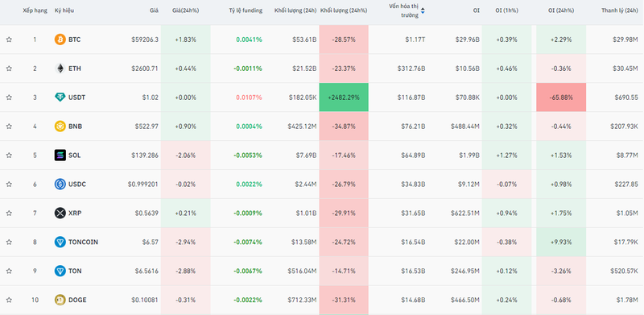The image size is (644, 315).
Task: Click the Bitcoin coin icon
Action: [60, 39]
